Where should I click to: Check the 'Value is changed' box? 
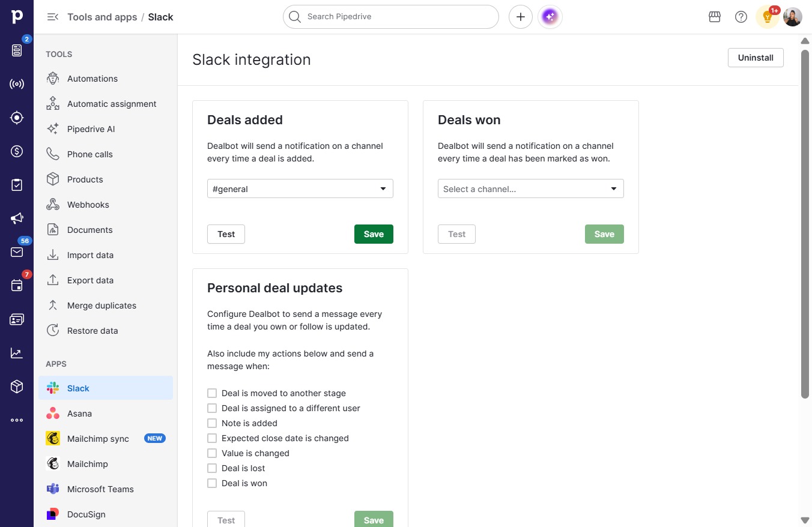pyautogui.click(x=212, y=453)
